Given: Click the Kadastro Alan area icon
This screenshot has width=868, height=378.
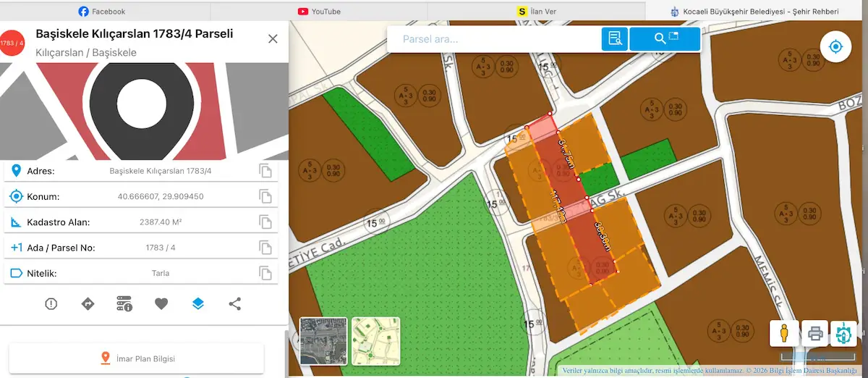Looking at the screenshot, I should click(16, 222).
